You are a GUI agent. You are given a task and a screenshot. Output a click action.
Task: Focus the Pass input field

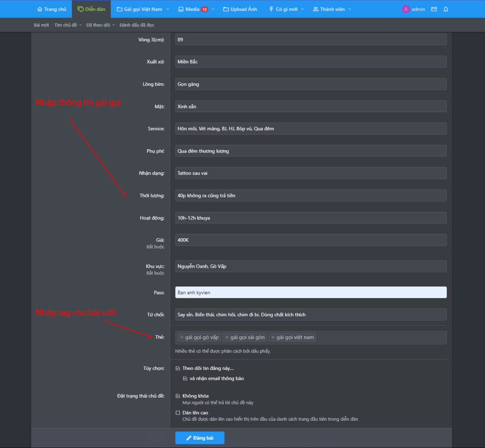point(311,292)
